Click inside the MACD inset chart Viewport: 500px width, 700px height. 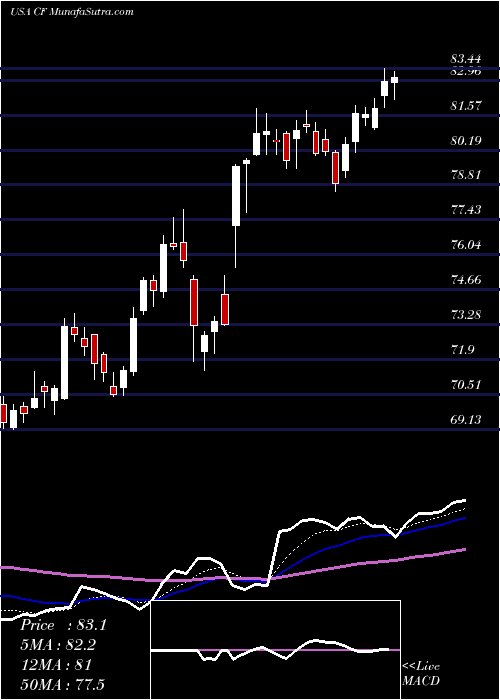[x=275, y=650]
